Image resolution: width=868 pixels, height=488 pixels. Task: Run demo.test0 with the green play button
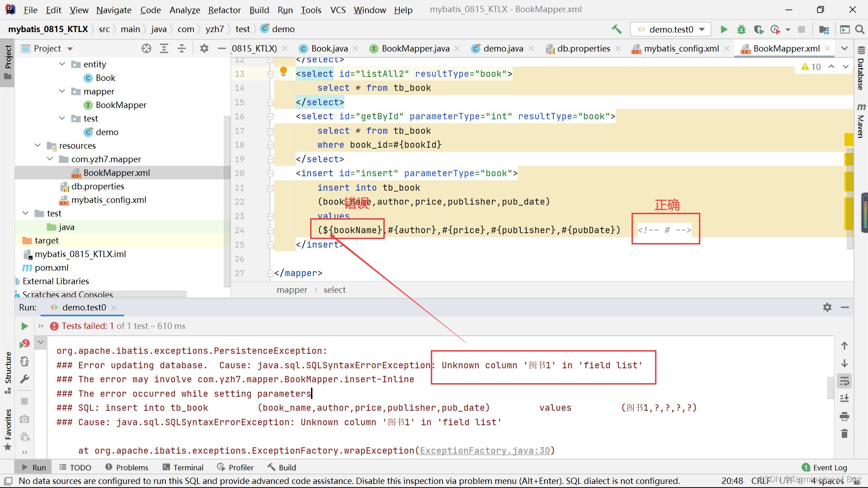point(724,29)
